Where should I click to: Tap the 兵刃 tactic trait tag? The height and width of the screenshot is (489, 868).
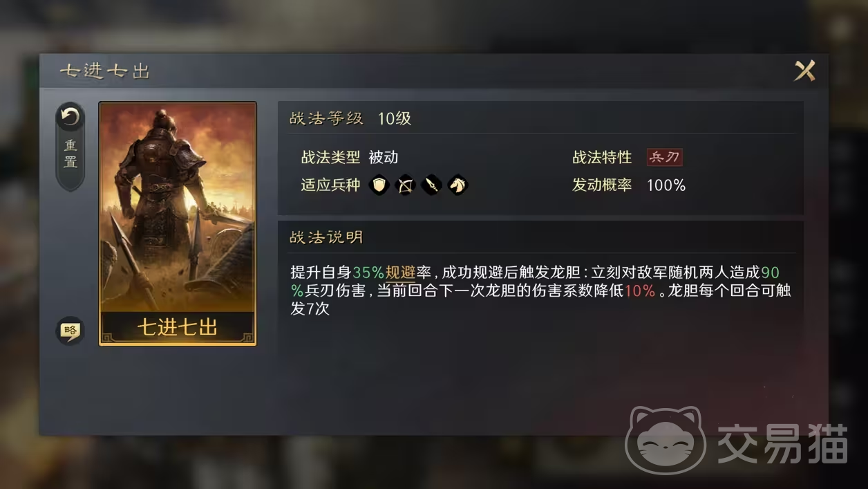coord(664,157)
